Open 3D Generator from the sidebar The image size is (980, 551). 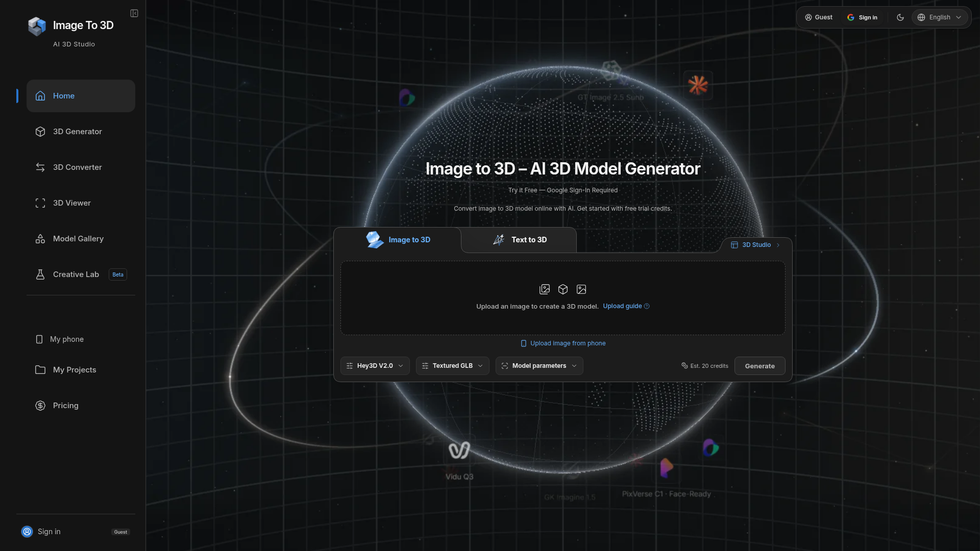81,132
